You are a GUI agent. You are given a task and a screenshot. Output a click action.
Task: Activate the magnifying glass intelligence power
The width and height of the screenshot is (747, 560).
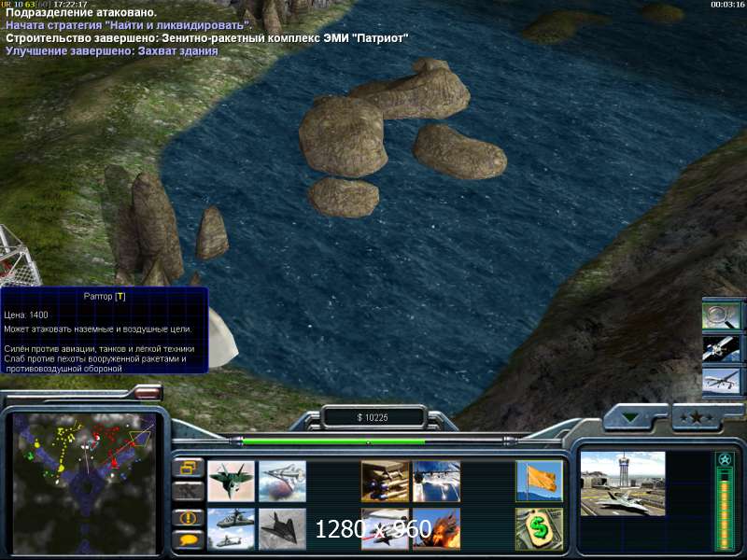tap(721, 315)
